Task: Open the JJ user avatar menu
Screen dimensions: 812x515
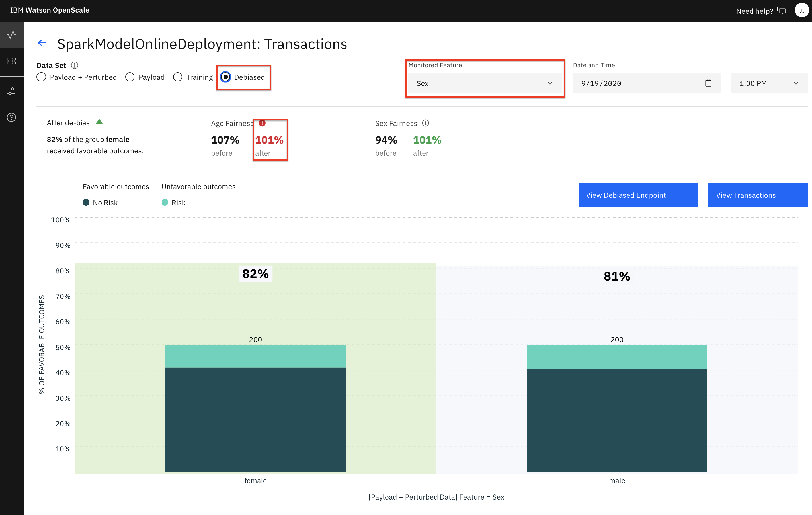Action: click(801, 11)
